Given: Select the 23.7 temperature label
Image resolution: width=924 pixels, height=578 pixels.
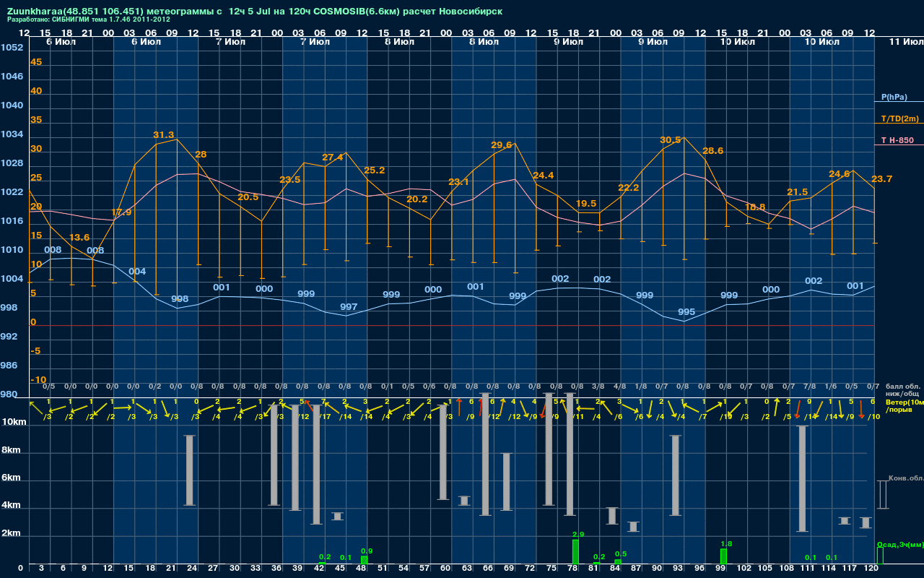Looking at the screenshot, I should pyautogui.click(x=882, y=179).
